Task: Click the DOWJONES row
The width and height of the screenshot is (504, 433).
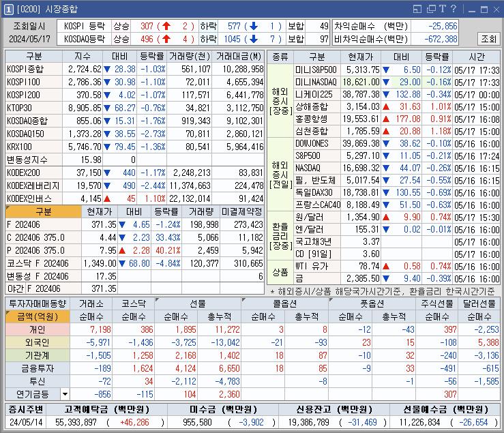Action: coord(397,143)
